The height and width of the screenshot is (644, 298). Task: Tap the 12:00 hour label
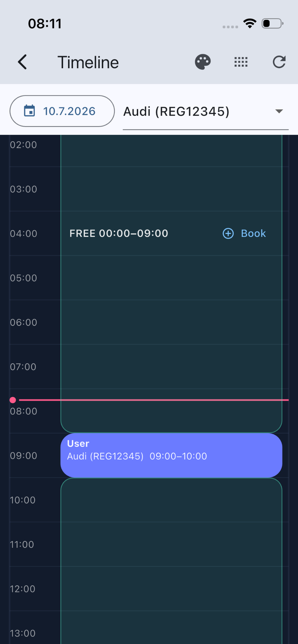pos(23,589)
